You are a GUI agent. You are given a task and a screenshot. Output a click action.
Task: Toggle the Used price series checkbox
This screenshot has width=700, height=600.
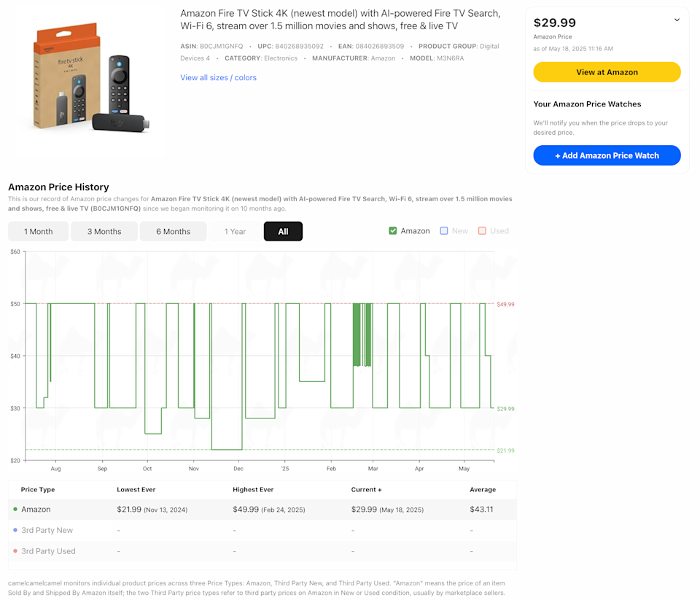(482, 231)
